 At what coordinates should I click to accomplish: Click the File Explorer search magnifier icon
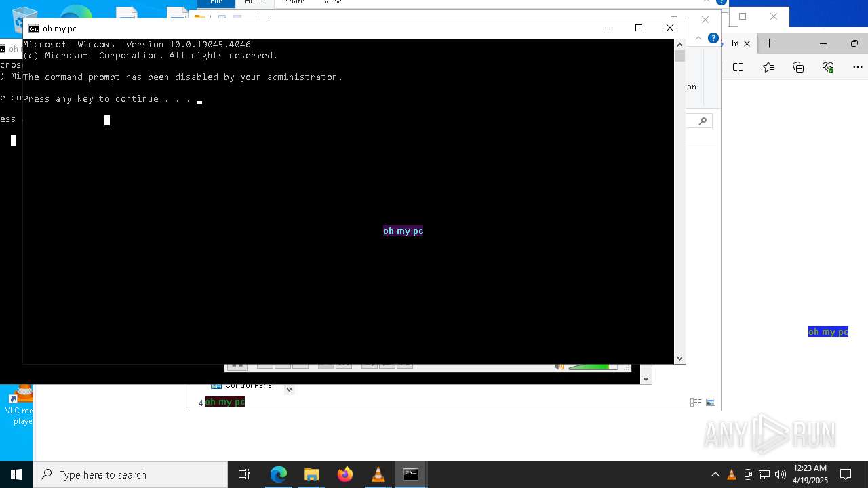click(703, 121)
